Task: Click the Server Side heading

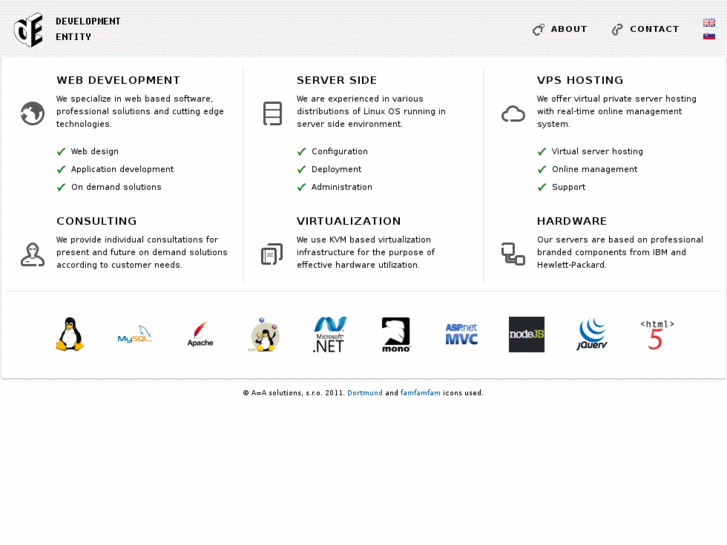Action: point(337,80)
